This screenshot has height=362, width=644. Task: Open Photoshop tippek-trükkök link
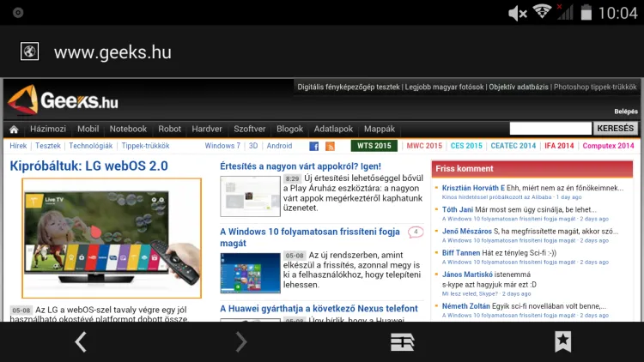click(595, 87)
